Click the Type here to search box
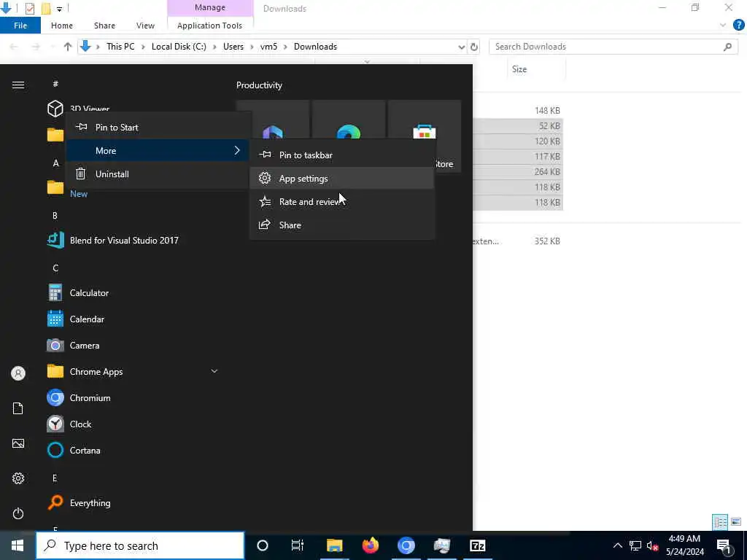The height and width of the screenshot is (560, 747). pyautogui.click(x=140, y=545)
